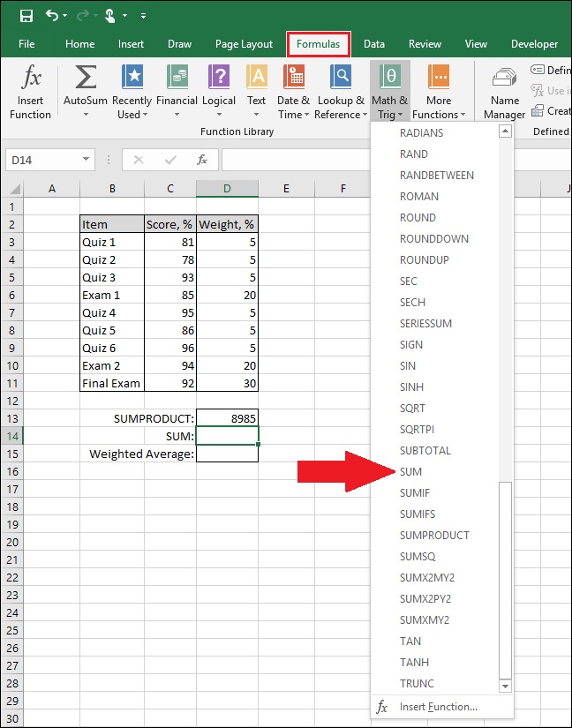Click the formula bar Enter checkmark icon
572x728 pixels.
pos(170,161)
